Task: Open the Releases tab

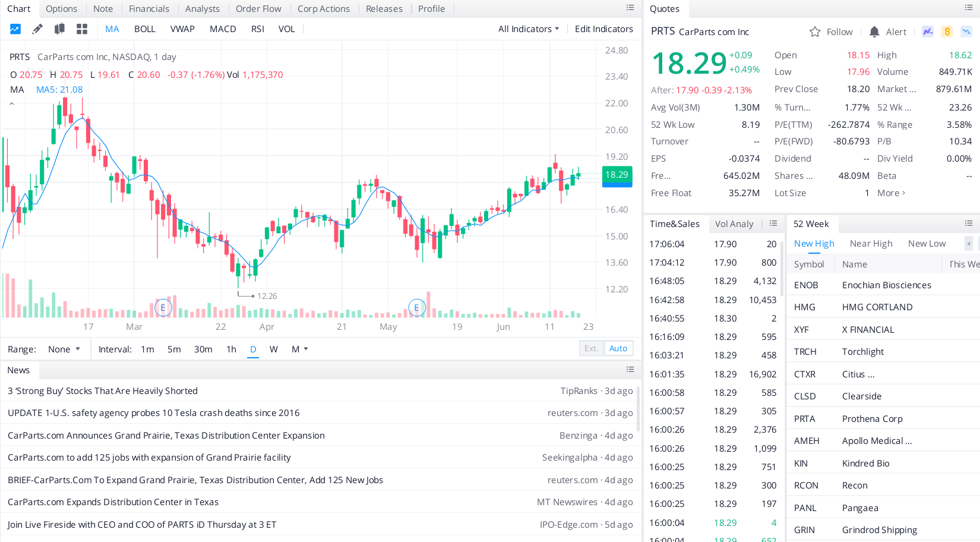Action: click(384, 9)
